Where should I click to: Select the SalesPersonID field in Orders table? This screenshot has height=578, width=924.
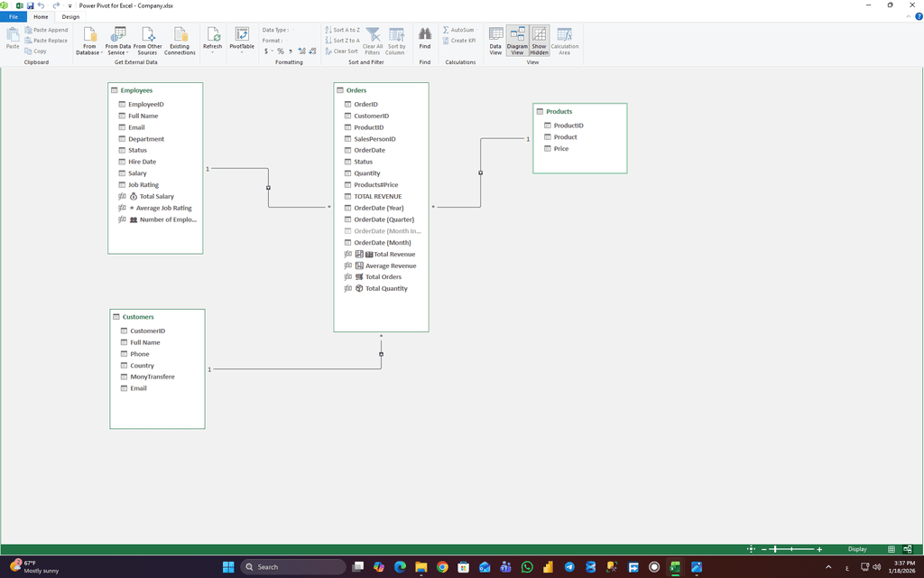374,139
